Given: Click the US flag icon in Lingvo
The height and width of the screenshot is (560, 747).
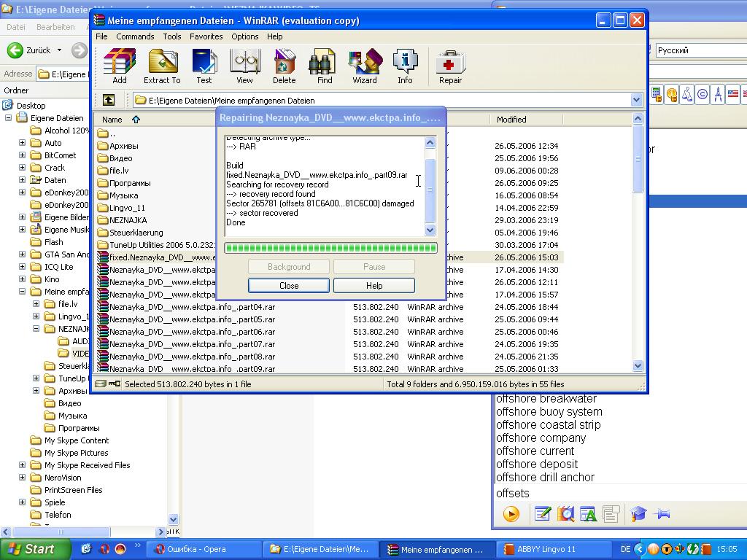Looking at the screenshot, I should (732, 94).
